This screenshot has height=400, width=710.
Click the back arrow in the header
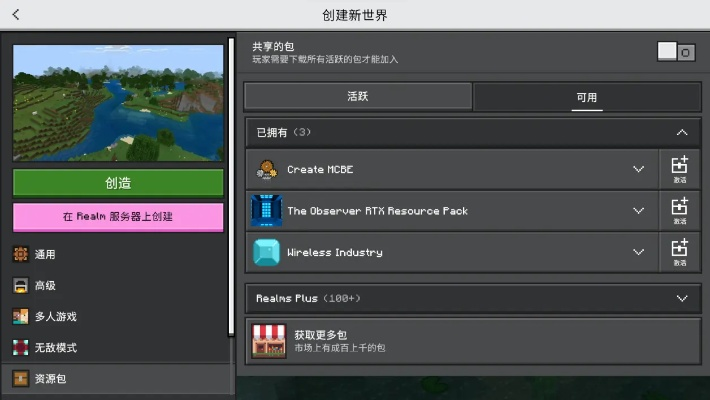coord(16,15)
